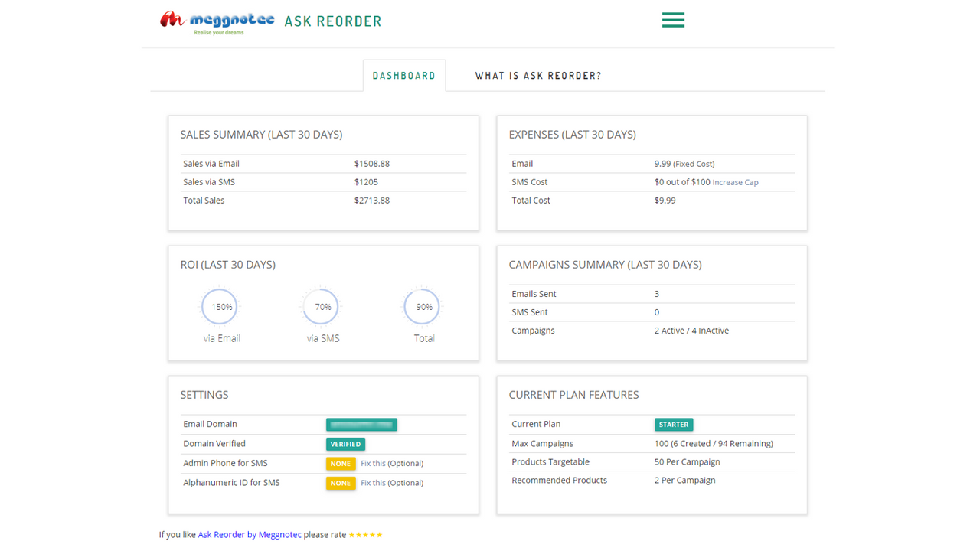Click the Emails Sent row label
The width and height of the screenshot is (980, 551).
[534, 294]
